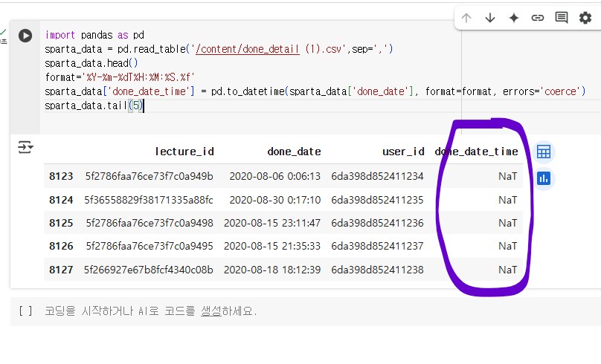Click the suggest charts bar chart icon
Viewport: 601px width, 364px height.
(544, 178)
